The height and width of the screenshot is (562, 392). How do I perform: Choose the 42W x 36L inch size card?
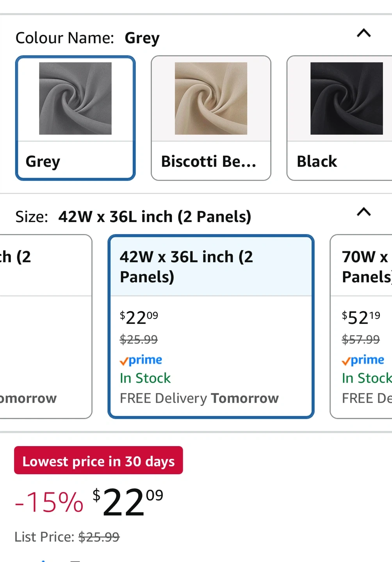pyautogui.click(x=211, y=327)
